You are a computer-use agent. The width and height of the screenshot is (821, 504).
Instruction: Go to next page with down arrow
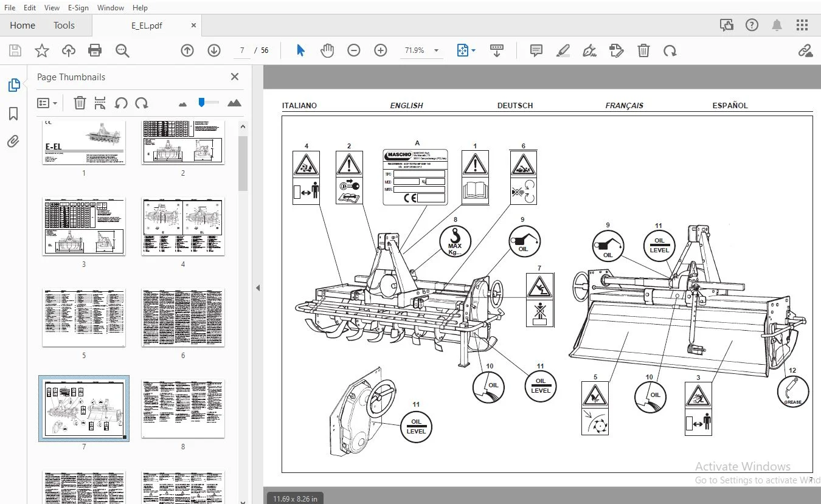(x=214, y=50)
